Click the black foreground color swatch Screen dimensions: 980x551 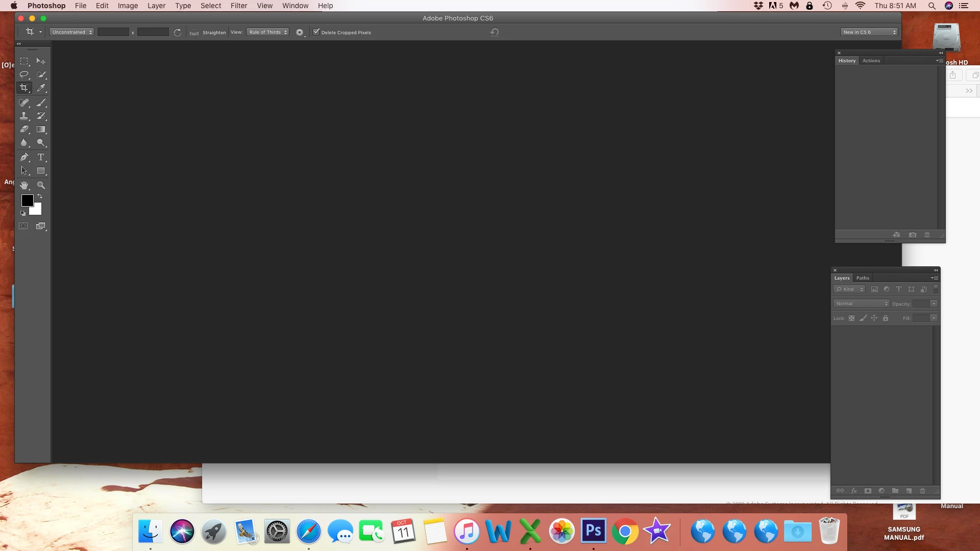[26, 199]
